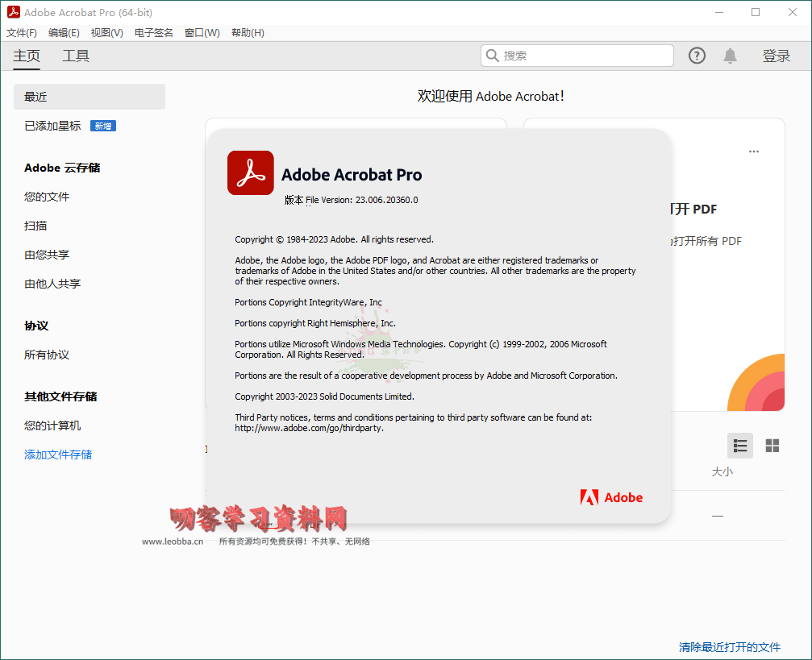Viewport: 812px width, 660px height.
Task: Open 您的计算机 in the sidebar
Action: pos(52,425)
